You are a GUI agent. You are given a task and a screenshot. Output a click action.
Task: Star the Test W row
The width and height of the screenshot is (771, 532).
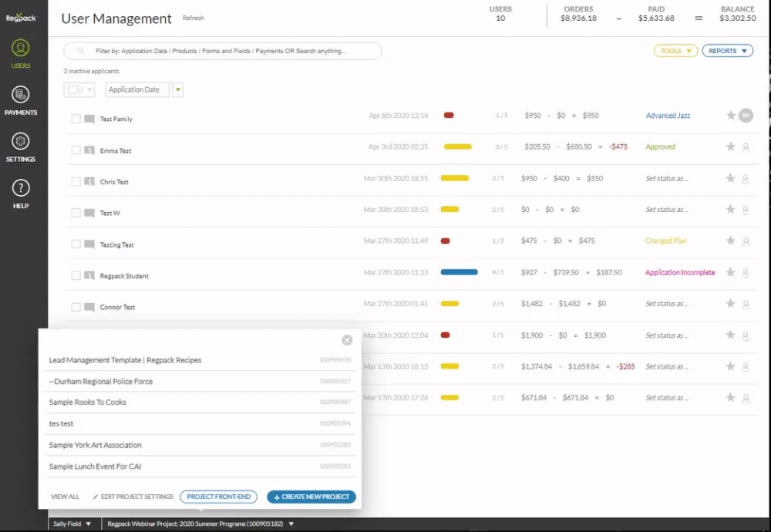(731, 210)
